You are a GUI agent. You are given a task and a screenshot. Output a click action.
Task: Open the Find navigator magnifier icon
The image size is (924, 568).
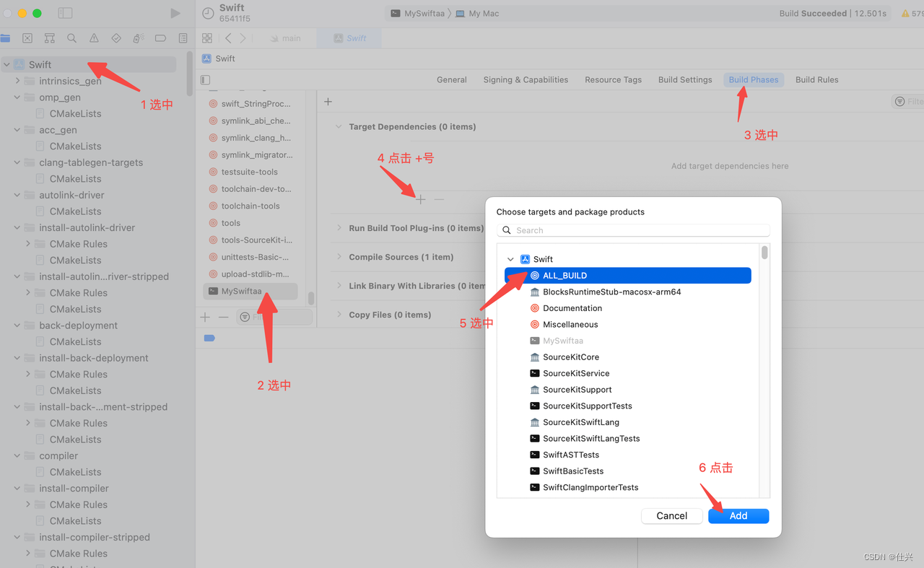(x=71, y=38)
